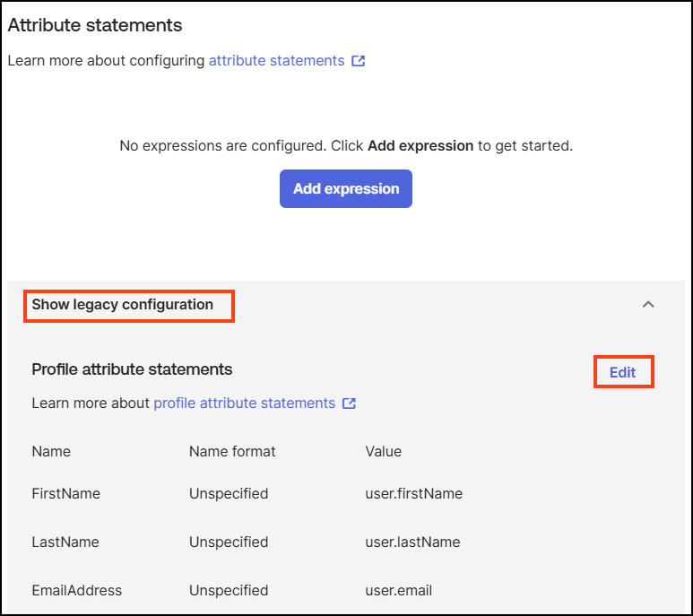Click the Name column header
This screenshot has width=693, height=616.
[x=51, y=451]
